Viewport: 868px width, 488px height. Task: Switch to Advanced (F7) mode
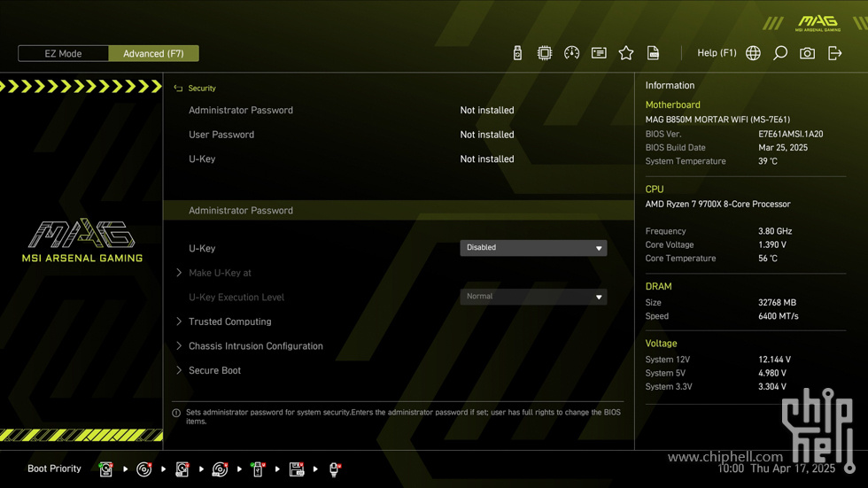153,54
